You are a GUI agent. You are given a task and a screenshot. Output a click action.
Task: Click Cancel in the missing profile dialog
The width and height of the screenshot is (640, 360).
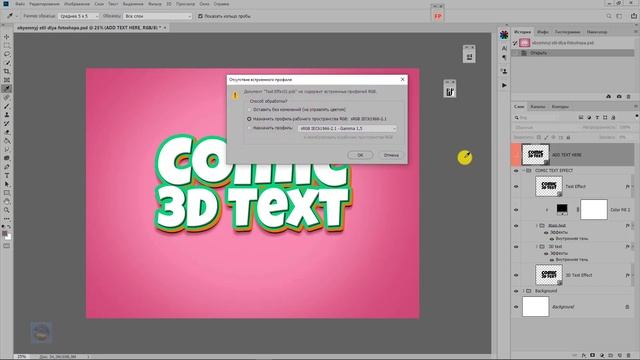tap(391, 155)
